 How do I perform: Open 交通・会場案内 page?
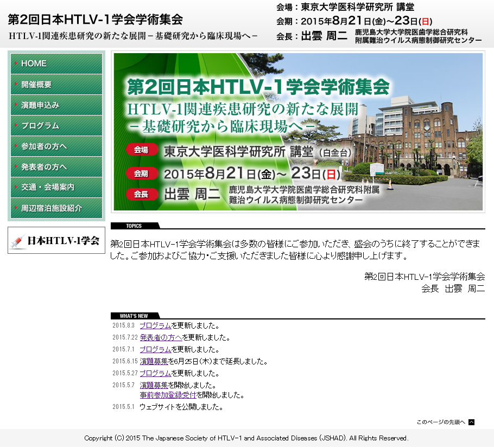(x=56, y=187)
